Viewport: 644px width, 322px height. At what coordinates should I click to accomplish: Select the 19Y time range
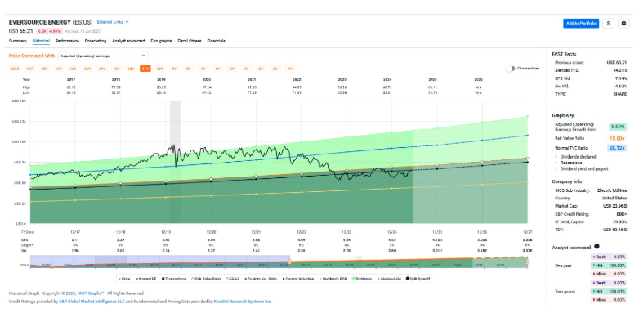pos(29,69)
